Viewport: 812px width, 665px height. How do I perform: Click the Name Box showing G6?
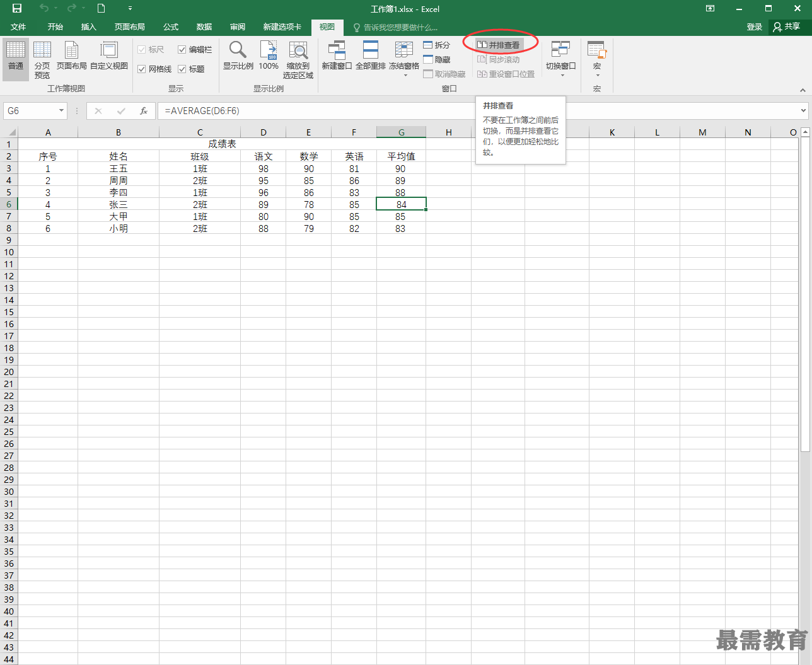(x=30, y=111)
